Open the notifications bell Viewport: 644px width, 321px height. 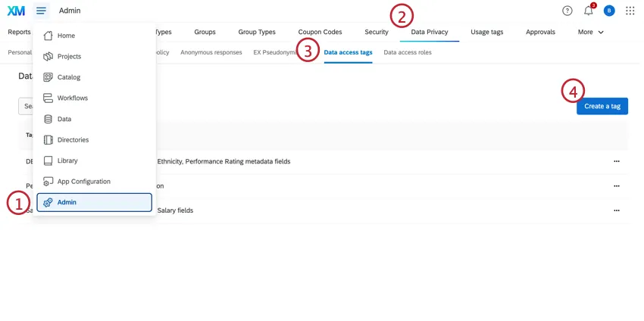(x=589, y=11)
